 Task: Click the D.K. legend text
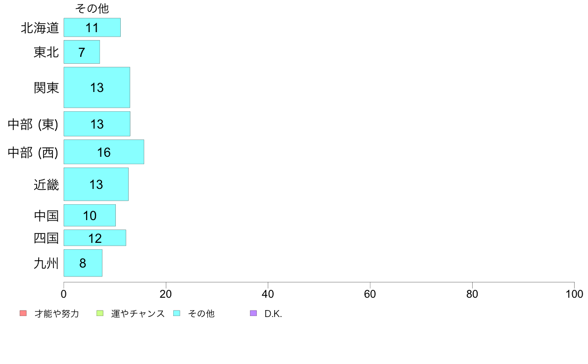point(273,314)
